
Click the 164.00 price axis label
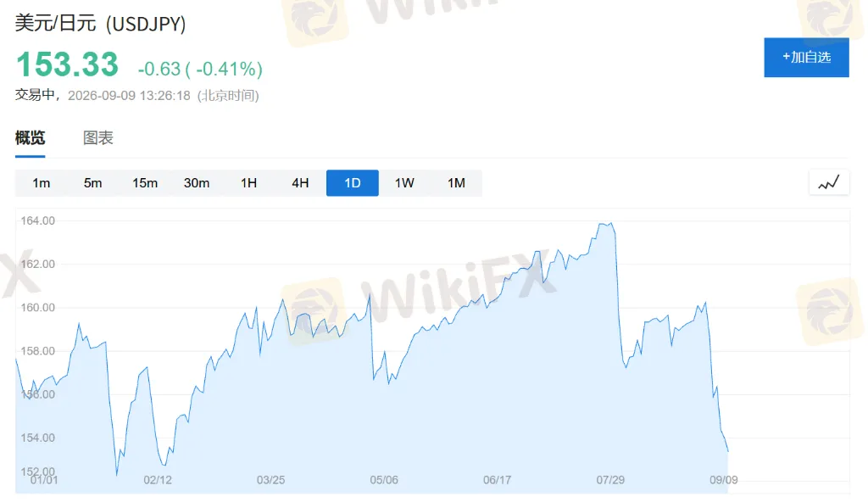pos(37,220)
